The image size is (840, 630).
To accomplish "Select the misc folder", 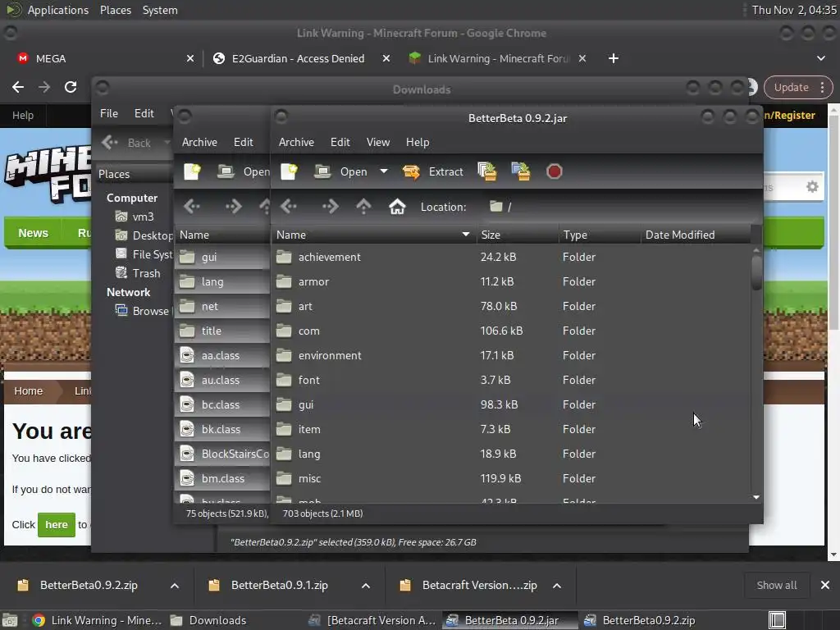I will coord(512,479).
